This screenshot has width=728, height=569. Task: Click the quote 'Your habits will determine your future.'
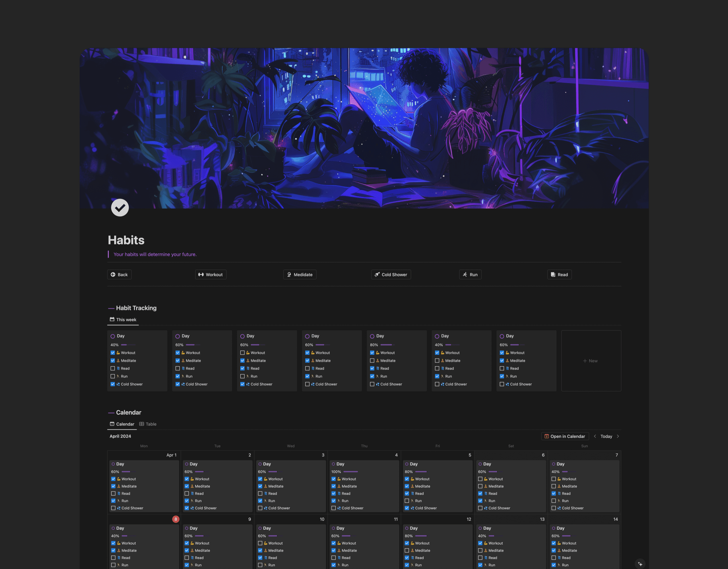click(155, 254)
